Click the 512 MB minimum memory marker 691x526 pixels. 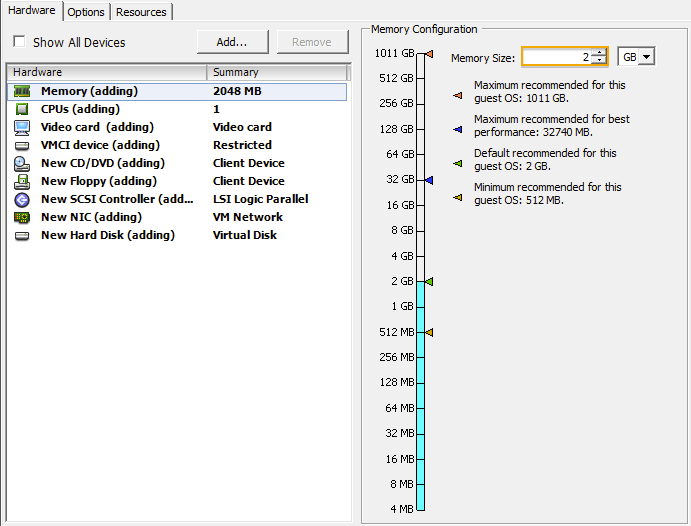(x=428, y=332)
